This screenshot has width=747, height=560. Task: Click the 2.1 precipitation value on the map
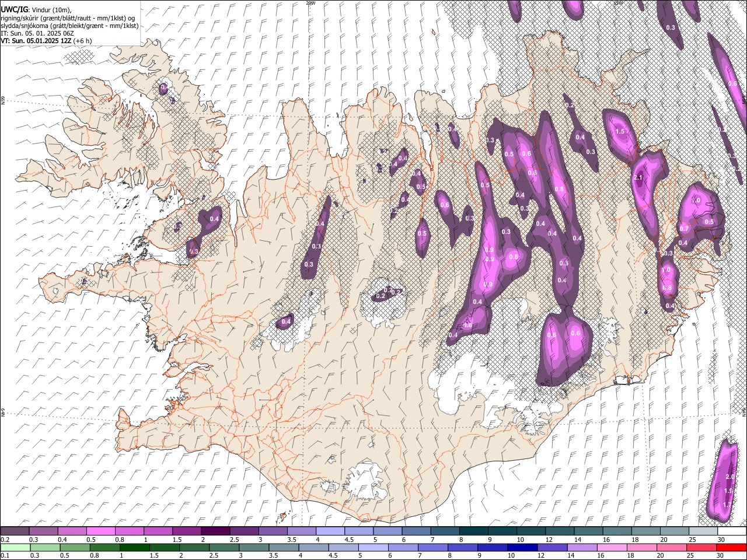tap(638, 178)
